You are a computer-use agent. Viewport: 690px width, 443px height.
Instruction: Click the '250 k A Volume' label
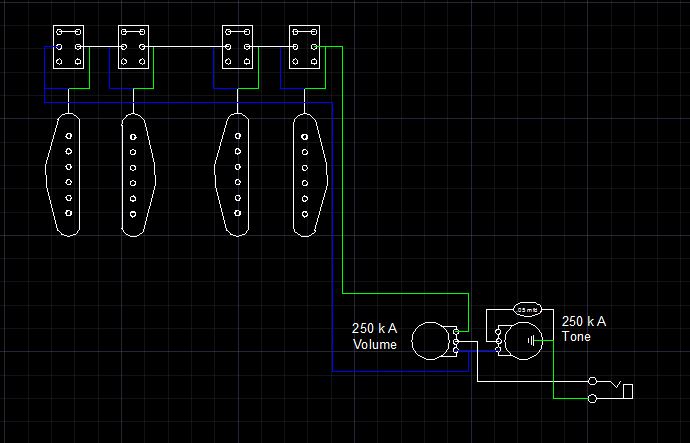click(374, 336)
